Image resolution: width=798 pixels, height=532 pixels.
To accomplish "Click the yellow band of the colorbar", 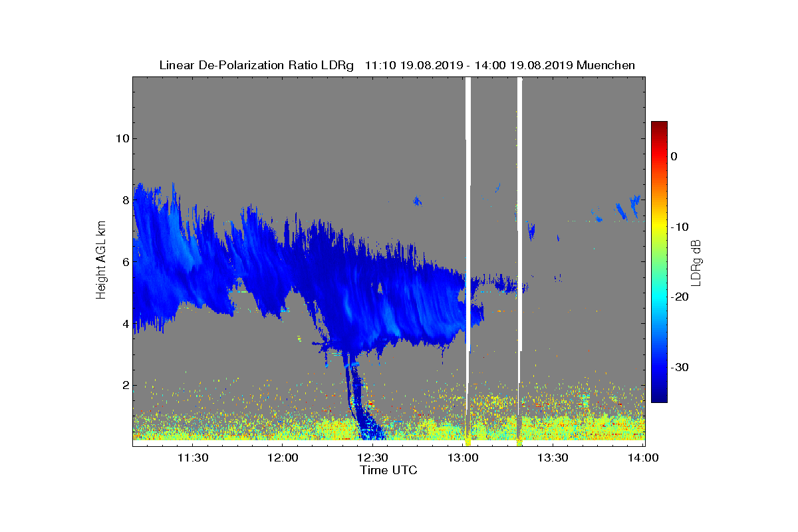I will pyautogui.click(x=659, y=227).
